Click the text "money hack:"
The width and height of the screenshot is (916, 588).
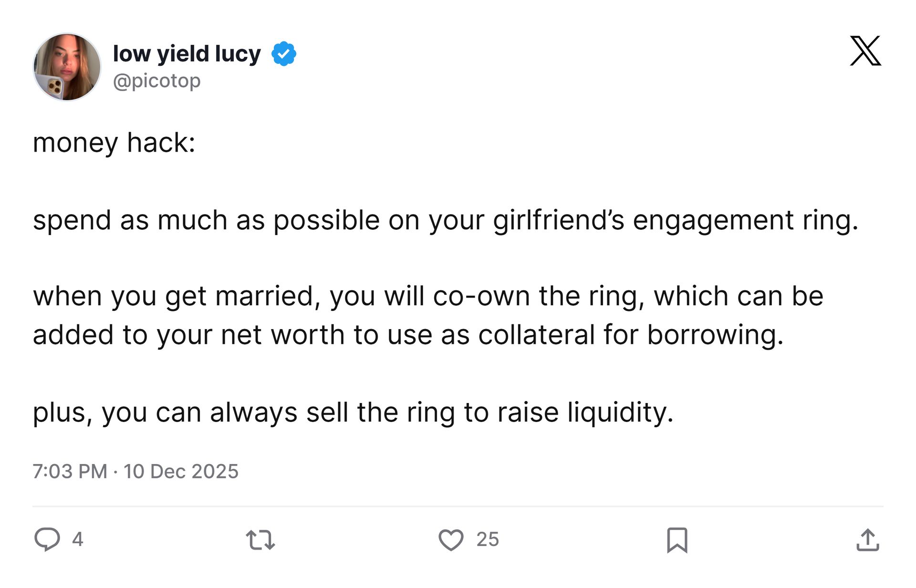[114, 143]
